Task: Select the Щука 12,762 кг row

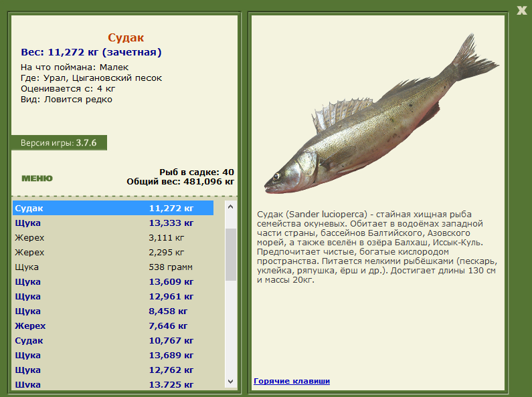Action: [x=113, y=370]
